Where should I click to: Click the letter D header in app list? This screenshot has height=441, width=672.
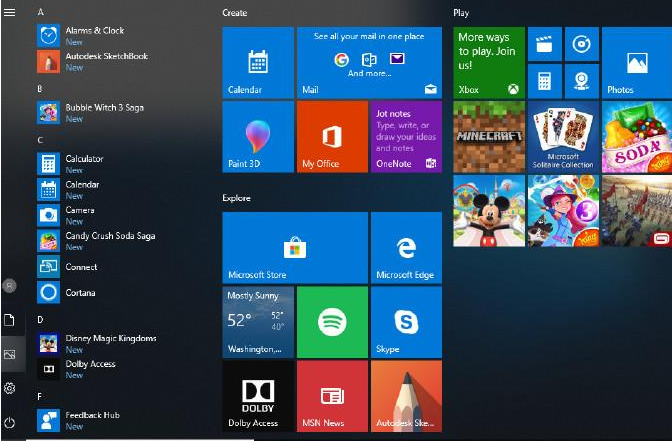pos(40,319)
